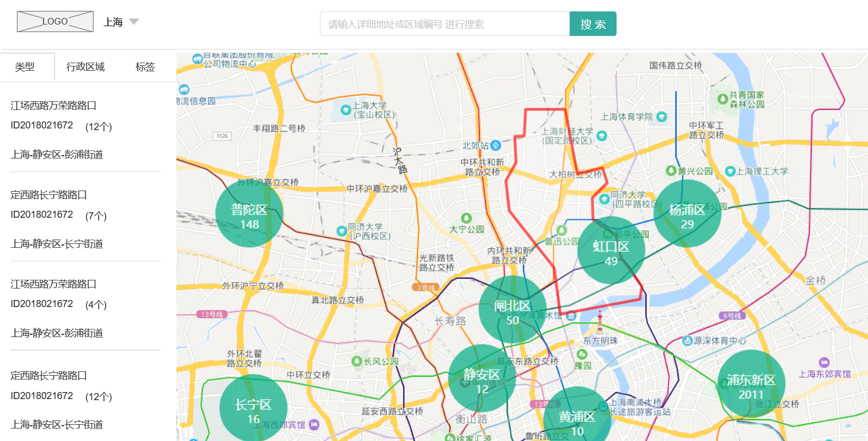Click the 中环沪嘉立交桥 map label
The height and width of the screenshot is (441, 868).
pyautogui.click(x=377, y=188)
